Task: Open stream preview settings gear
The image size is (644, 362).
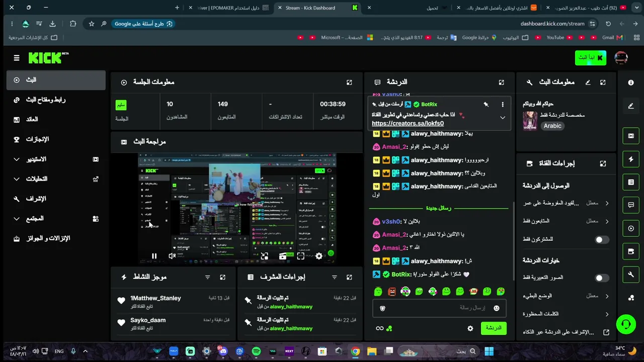Action: pos(319,256)
